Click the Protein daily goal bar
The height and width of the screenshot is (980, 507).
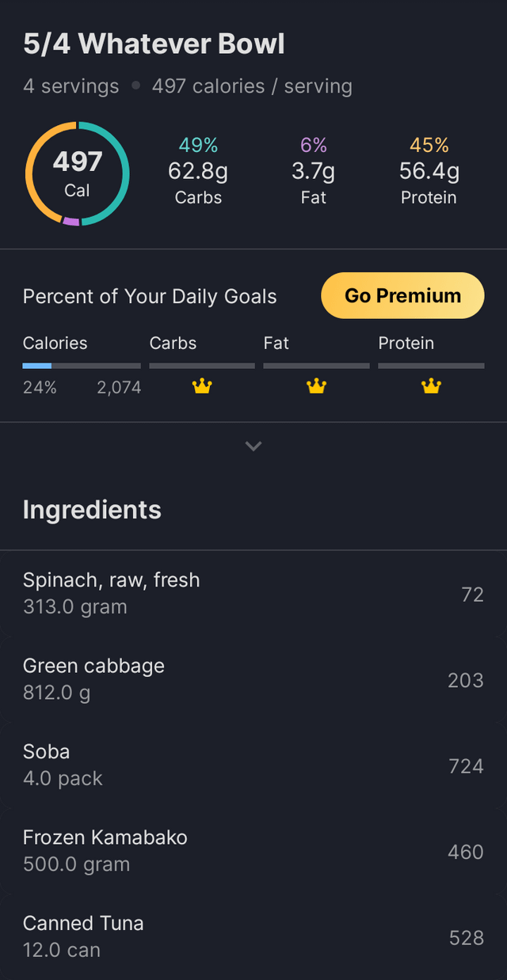pyautogui.click(x=431, y=366)
